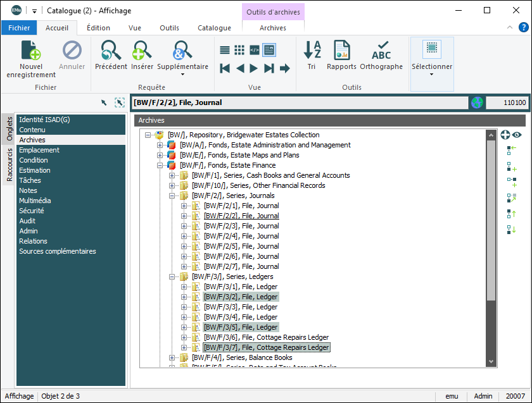Toggle the eye icon beside the tree
Screen dimensions: 532x403
517,135
